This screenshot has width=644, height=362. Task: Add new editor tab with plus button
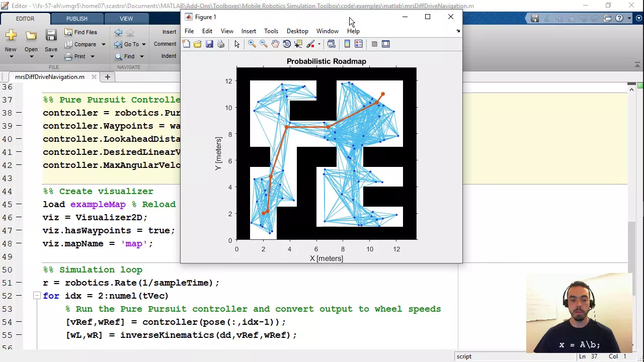[107, 77]
